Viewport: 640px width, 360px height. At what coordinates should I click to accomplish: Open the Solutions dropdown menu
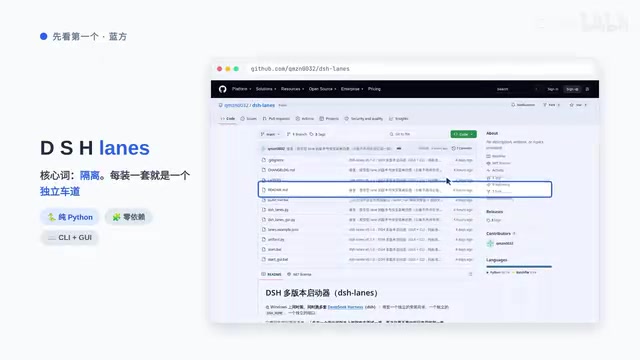tap(266, 89)
